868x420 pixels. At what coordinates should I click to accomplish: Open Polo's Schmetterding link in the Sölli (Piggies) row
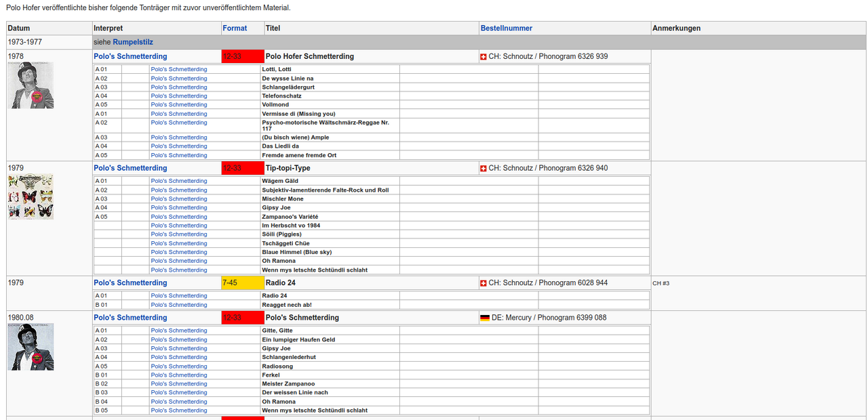pos(179,234)
